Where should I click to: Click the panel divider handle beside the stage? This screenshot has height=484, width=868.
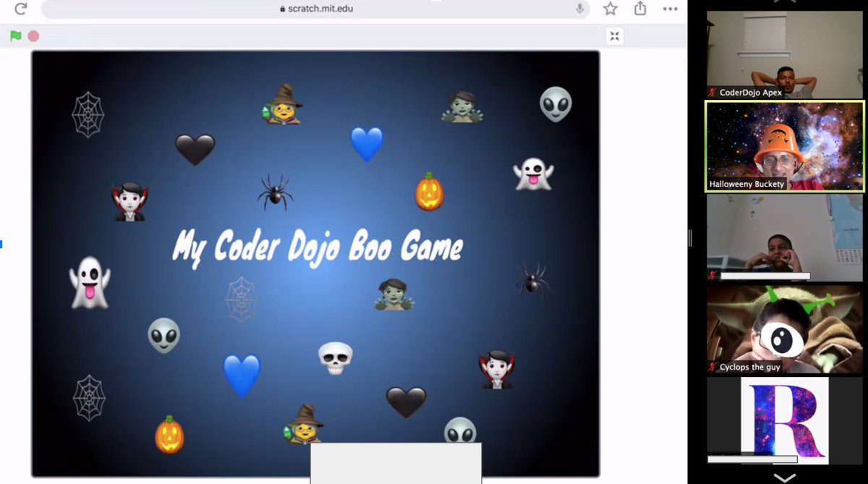691,237
